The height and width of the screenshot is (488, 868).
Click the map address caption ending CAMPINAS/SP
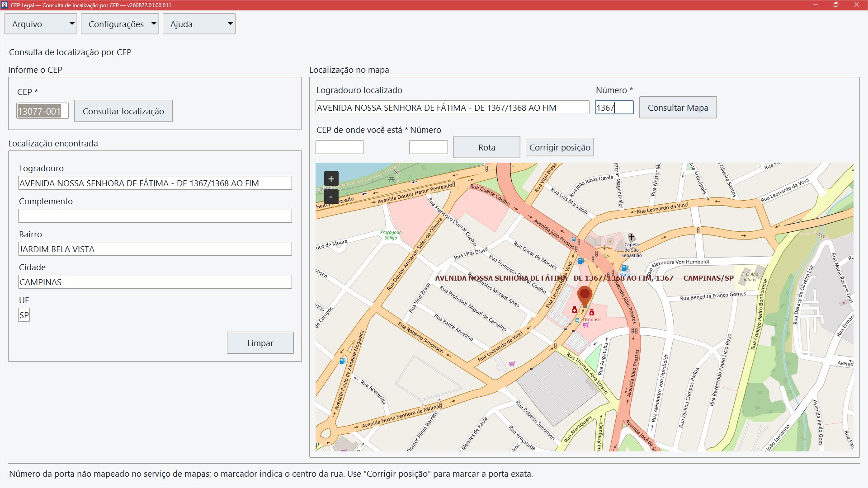click(x=584, y=278)
